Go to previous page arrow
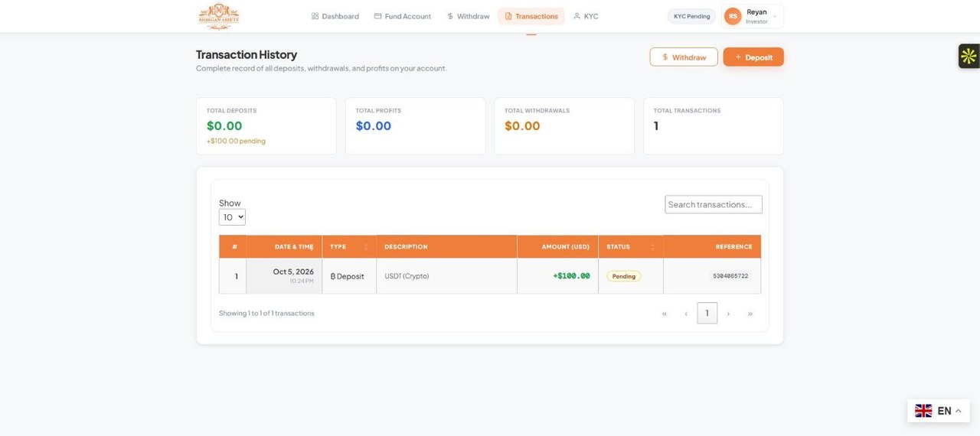 pos(686,314)
